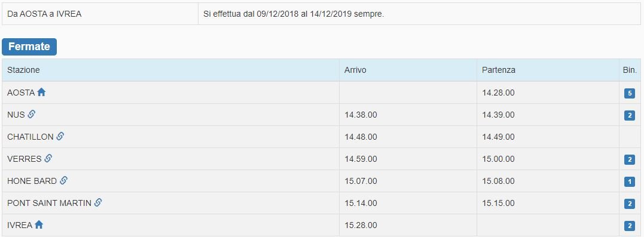Viewport: 644px width, 237px height.
Task: Click the home icon beside AOSTA
Action: tap(41, 93)
